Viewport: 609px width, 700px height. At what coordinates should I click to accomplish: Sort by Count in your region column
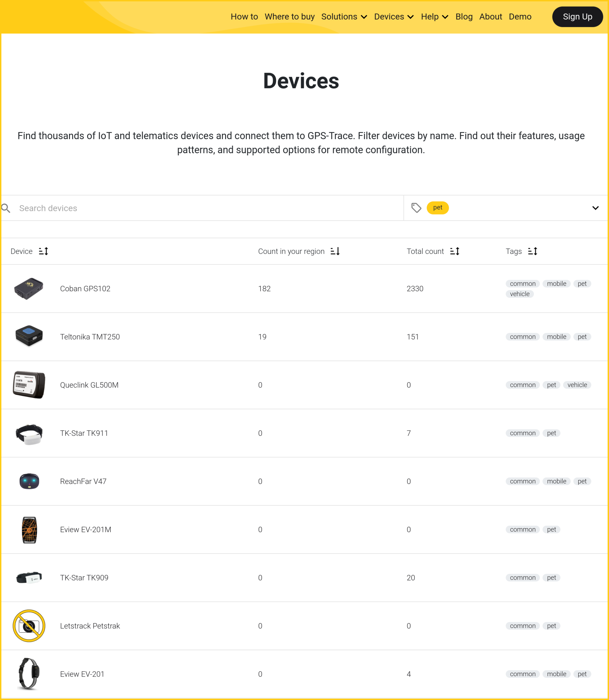[x=336, y=251]
